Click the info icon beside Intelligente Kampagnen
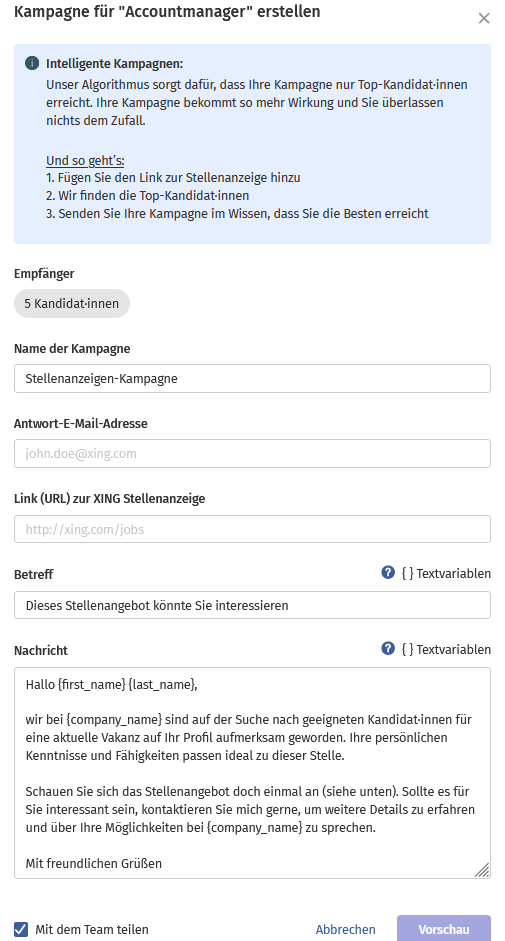505x941 pixels. tap(32, 63)
